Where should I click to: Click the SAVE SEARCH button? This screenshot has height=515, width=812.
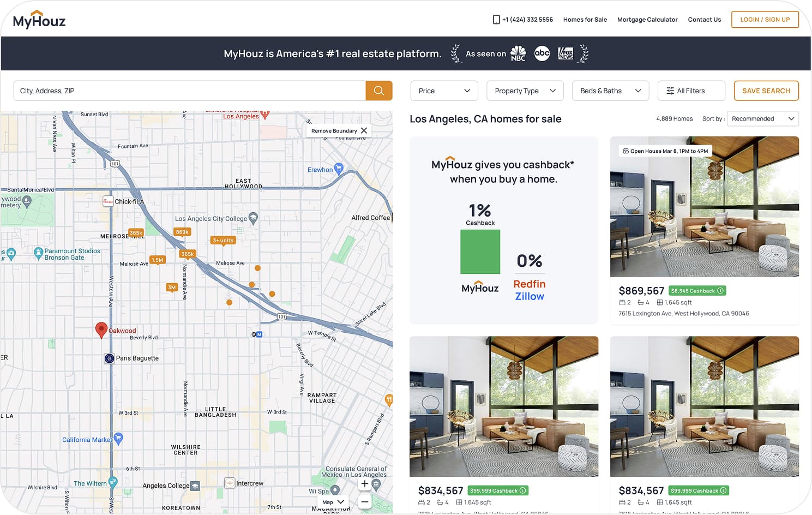pyautogui.click(x=766, y=91)
